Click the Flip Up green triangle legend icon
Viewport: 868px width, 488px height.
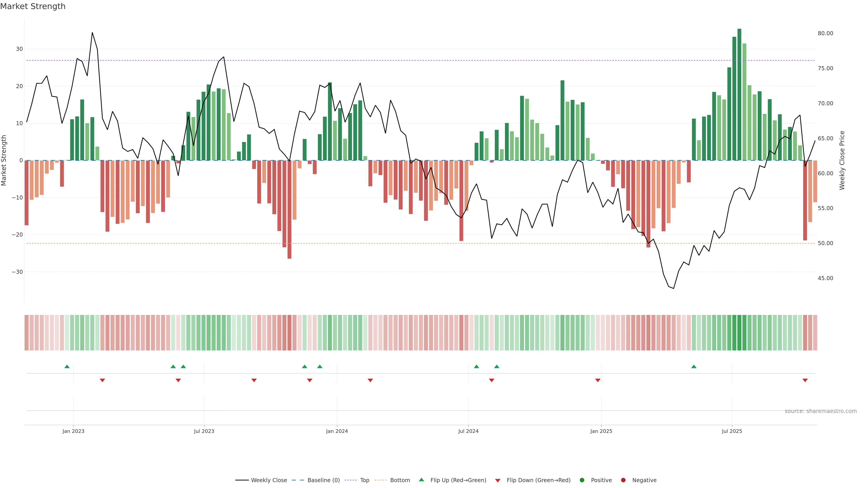pyautogui.click(x=421, y=480)
